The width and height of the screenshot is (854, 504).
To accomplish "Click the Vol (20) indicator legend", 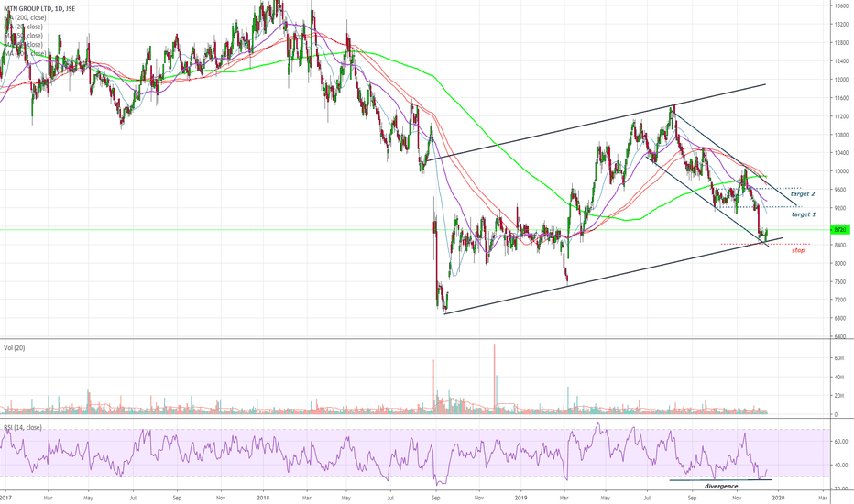I will coord(14,347).
